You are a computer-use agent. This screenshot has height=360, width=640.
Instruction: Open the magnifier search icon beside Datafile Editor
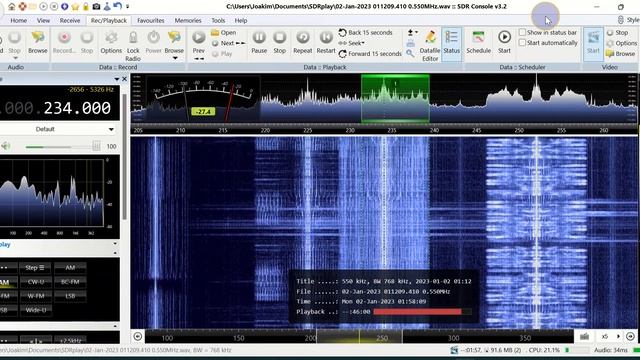(410, 53)
